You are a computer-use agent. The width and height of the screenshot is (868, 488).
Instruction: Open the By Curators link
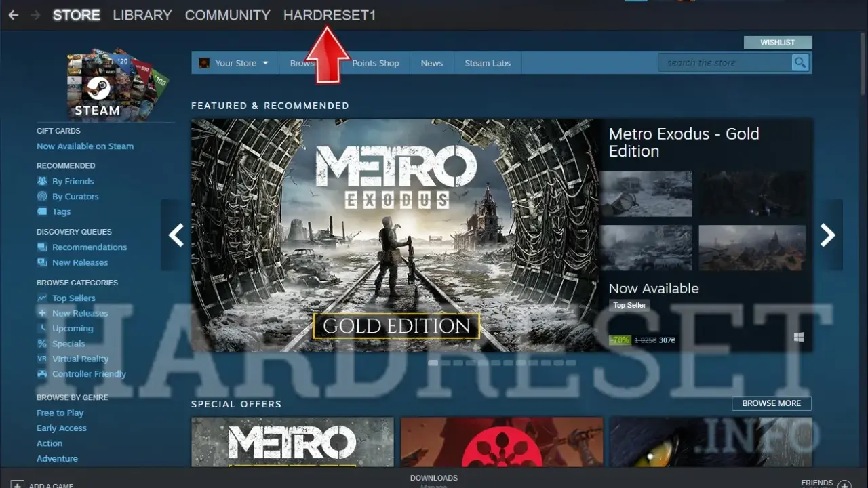tap(75, 197)
